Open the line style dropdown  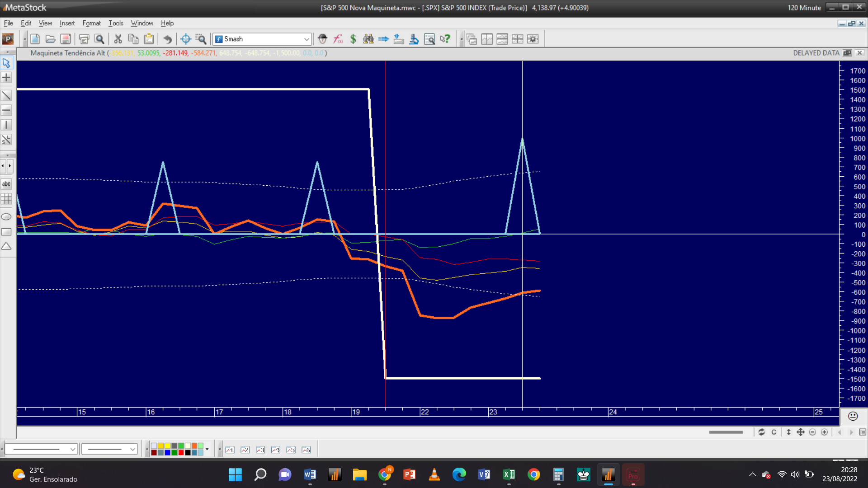tap(72, 449)
